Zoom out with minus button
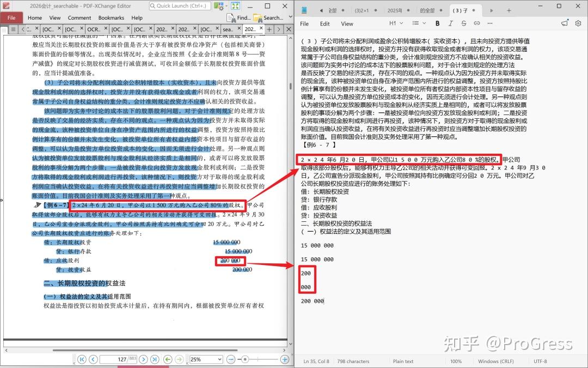The image size is (588, 368). coord(231,359)
